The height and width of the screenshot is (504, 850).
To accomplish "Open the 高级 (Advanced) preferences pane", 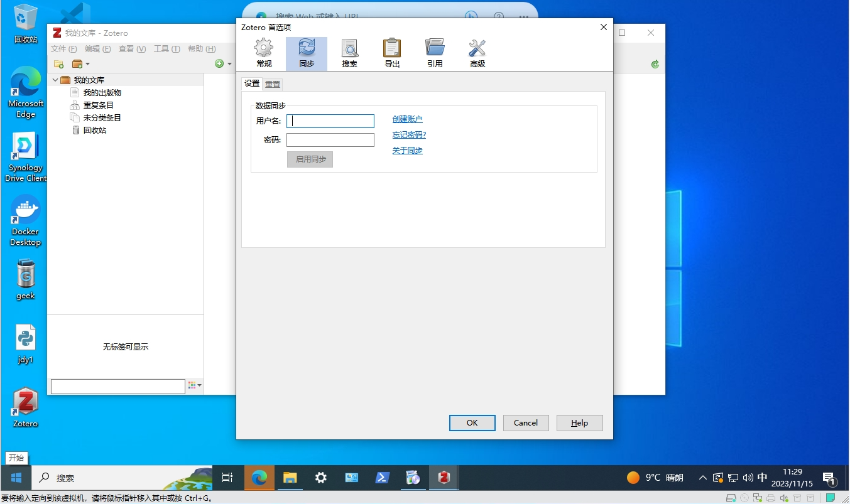I will [x=477, y=53].
